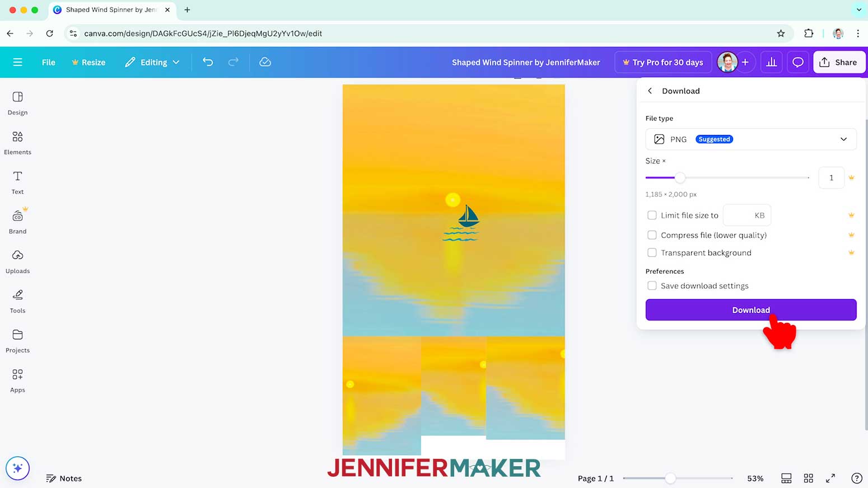
Task: Open the Elements panel
Action: click(x=17, y=143)
